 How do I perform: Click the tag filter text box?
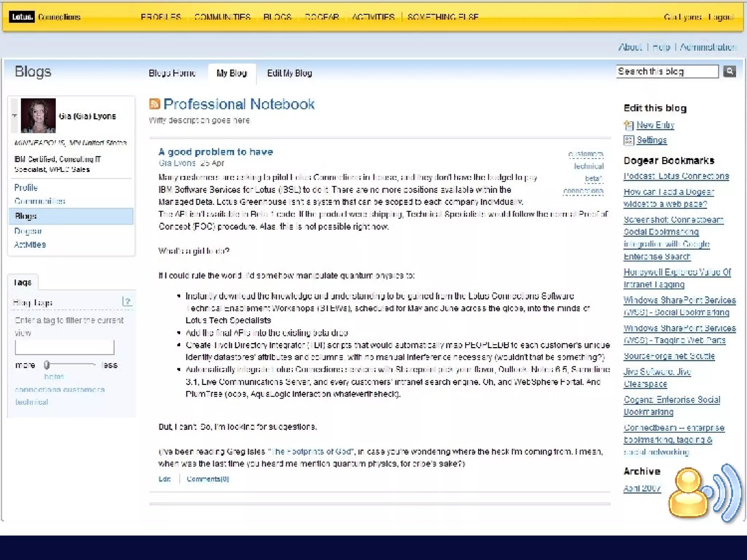65,347
